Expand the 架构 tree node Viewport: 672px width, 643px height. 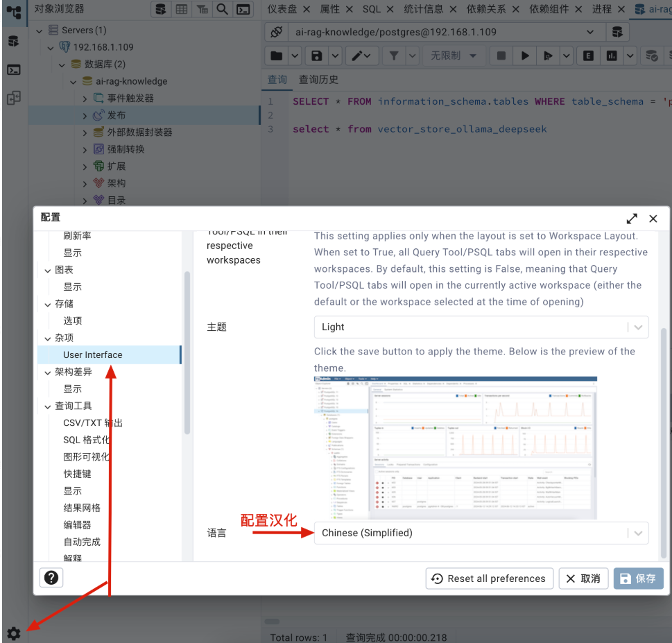coord(85,184)
